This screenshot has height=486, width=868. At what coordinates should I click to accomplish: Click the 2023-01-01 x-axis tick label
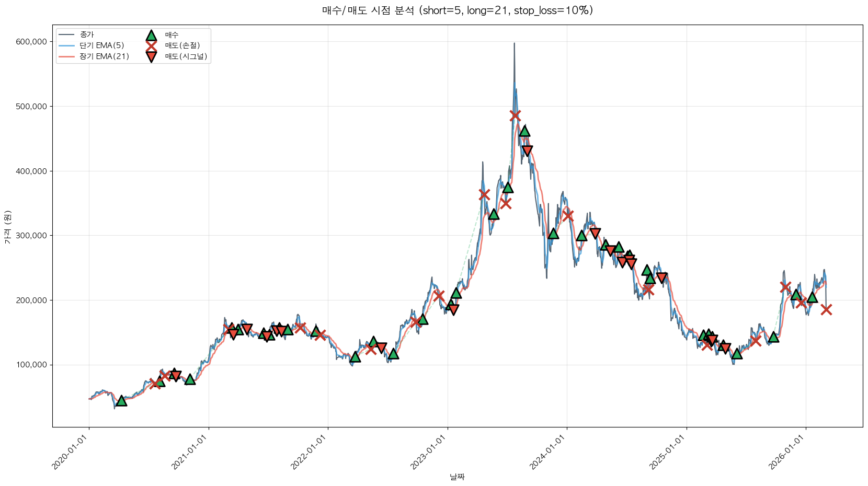coord(430,453)
